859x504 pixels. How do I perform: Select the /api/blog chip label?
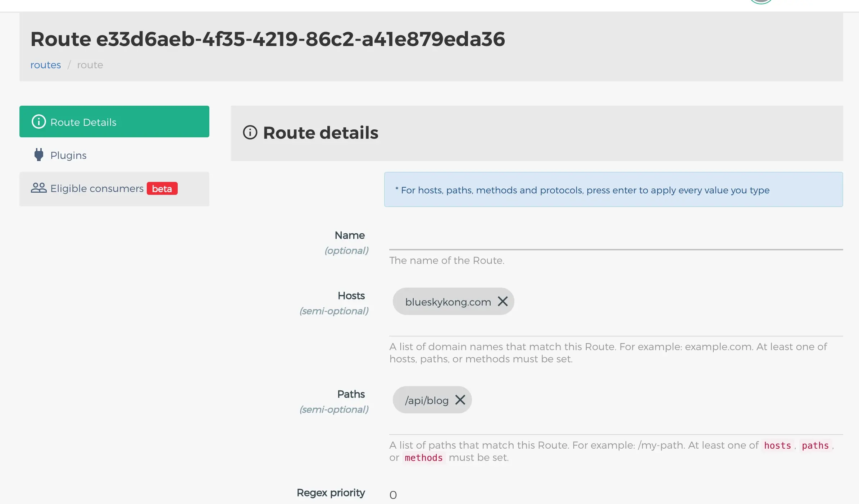pos(427,400)
